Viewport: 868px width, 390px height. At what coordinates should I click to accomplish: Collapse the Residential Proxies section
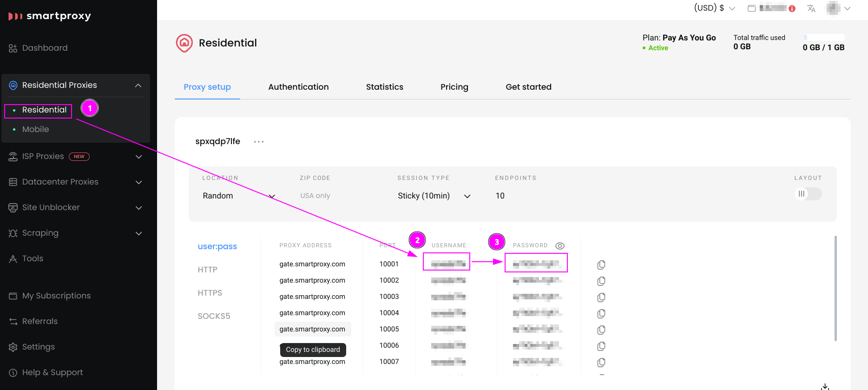tap(138, 86)
